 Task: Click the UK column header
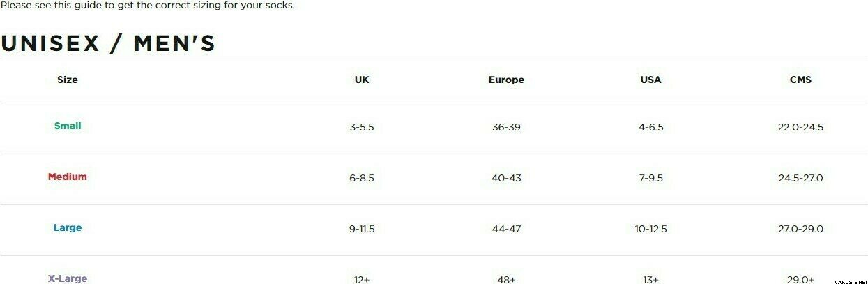click(362, 80)
